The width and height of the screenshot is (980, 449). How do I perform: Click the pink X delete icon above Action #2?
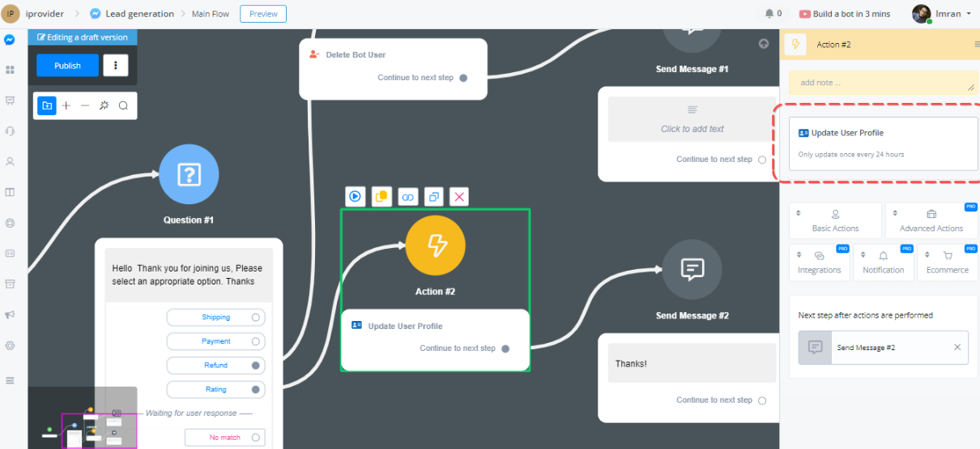[x=459, y=196]
